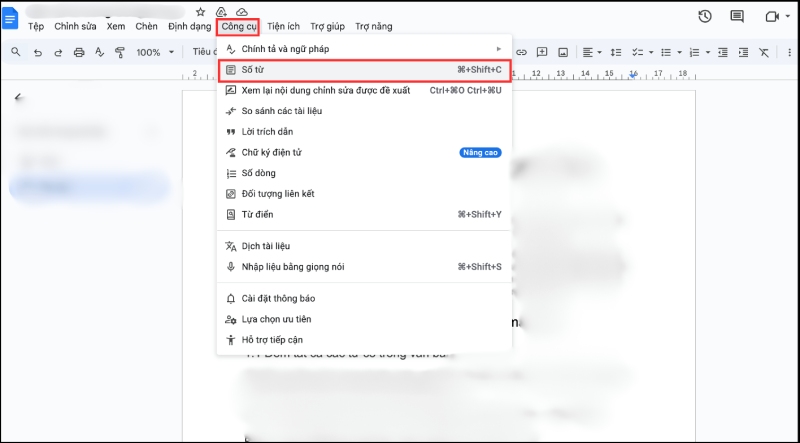Click the blurred document title field
This screenshot has width=800, height=443.
106,12
